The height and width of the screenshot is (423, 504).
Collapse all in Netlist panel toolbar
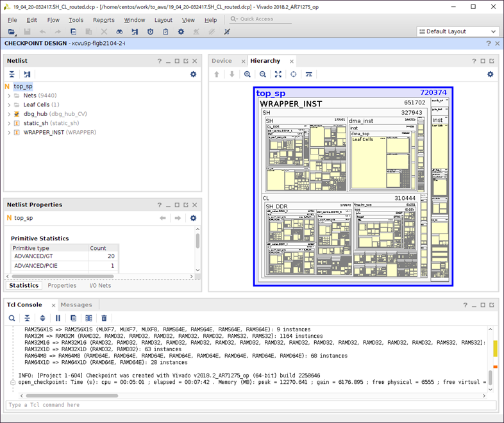(12, 74)
